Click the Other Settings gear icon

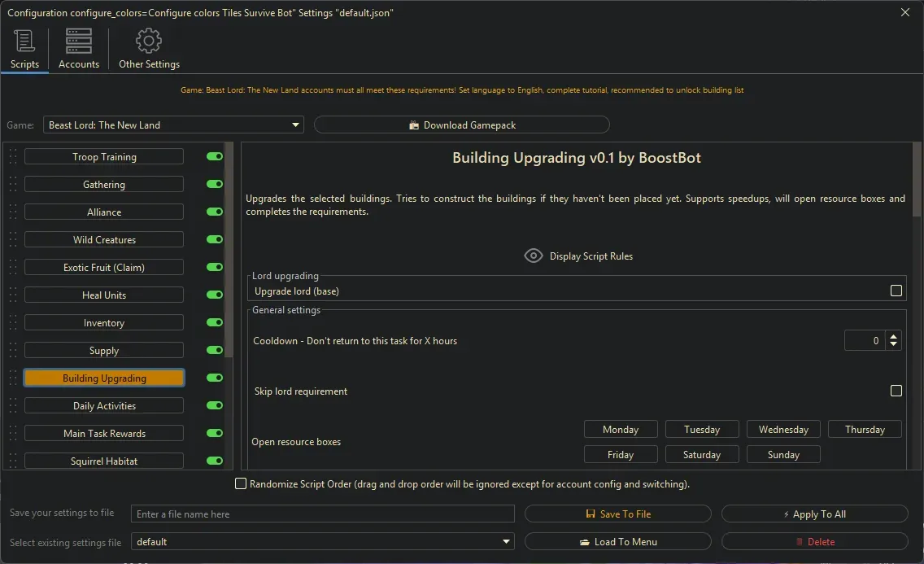[x=149, y=40]
